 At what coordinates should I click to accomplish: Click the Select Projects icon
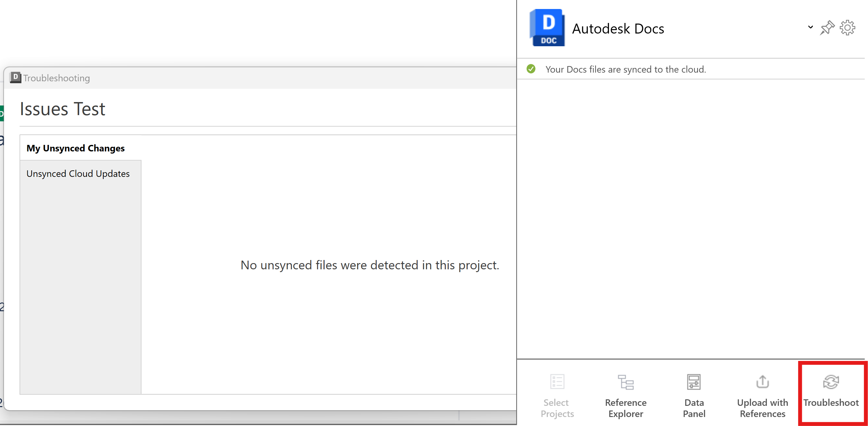(x=557, y=382)
